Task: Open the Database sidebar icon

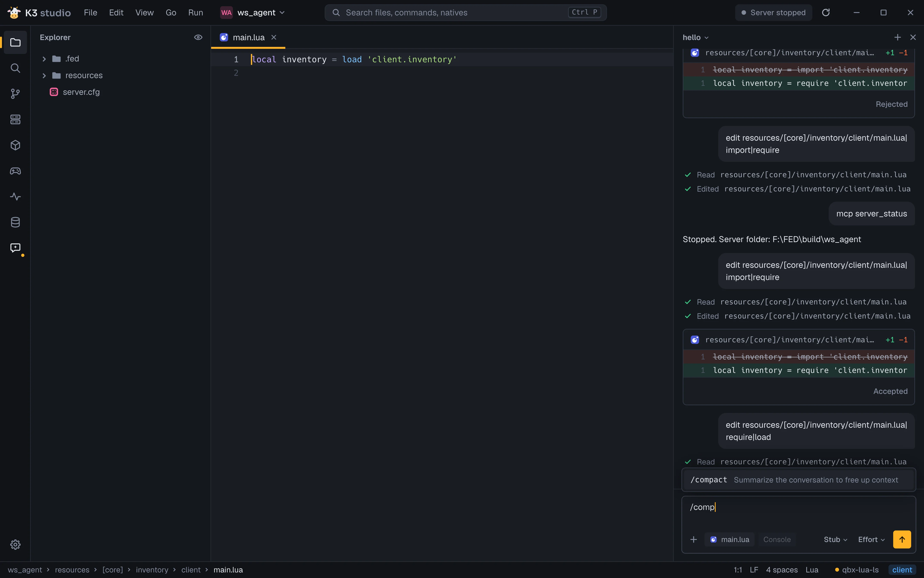Action: pyautogui.click(x=15, y=222)
